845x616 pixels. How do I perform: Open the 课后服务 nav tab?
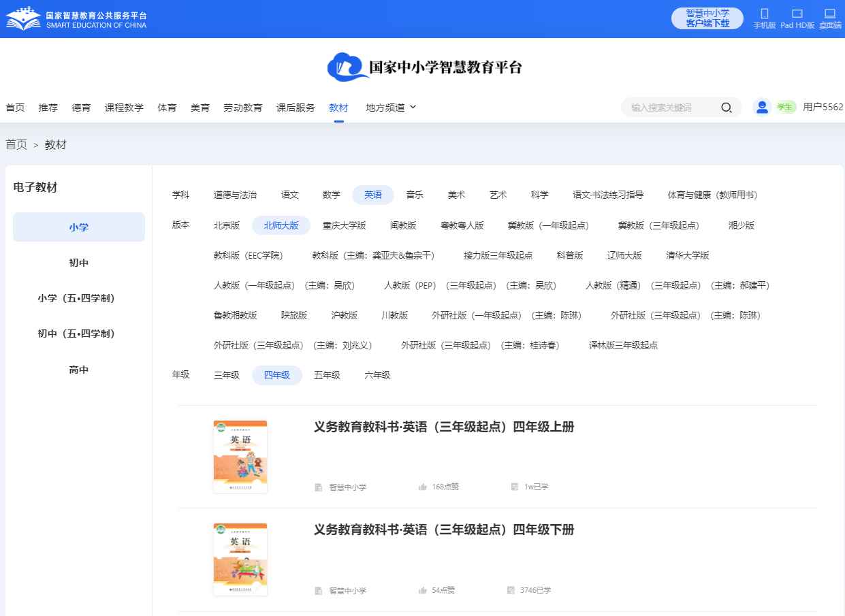point(296,108)
